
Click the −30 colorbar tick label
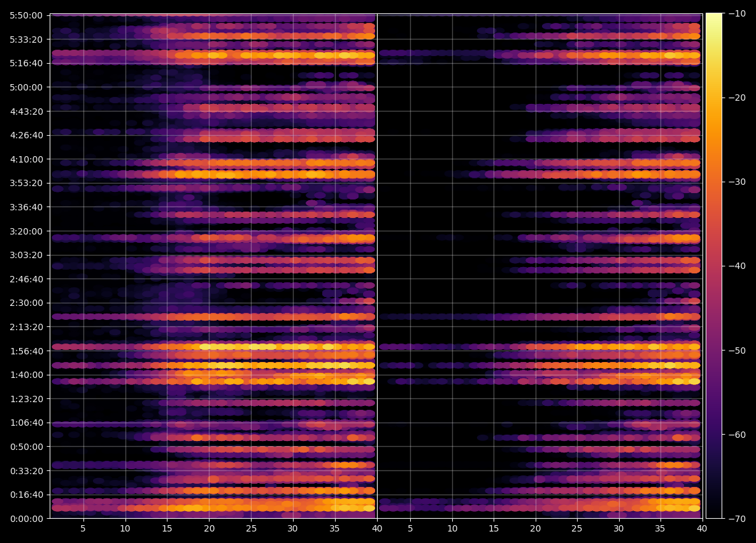click(737, 182)
